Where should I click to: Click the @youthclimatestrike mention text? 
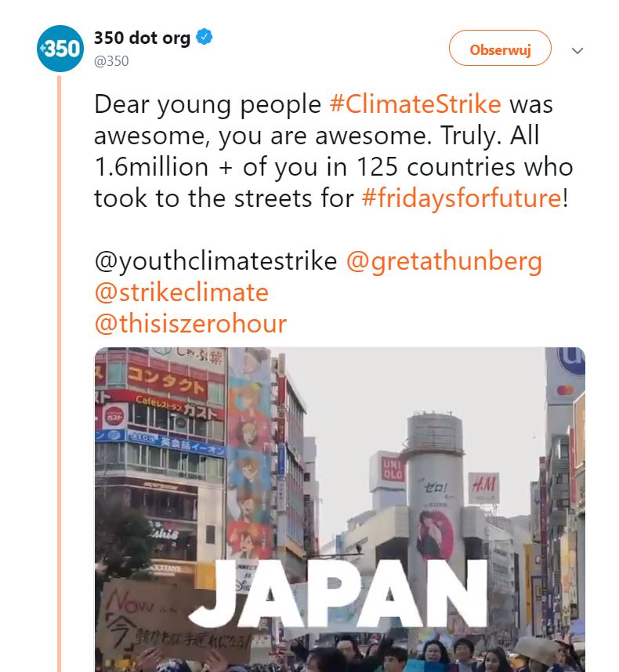(x=215, y=261)
